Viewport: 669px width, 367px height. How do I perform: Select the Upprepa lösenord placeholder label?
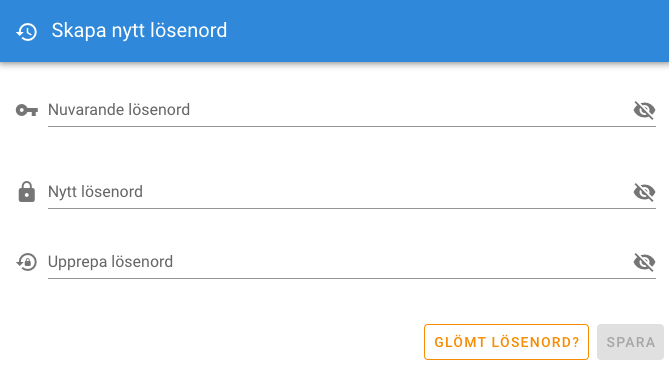(110, 262)
